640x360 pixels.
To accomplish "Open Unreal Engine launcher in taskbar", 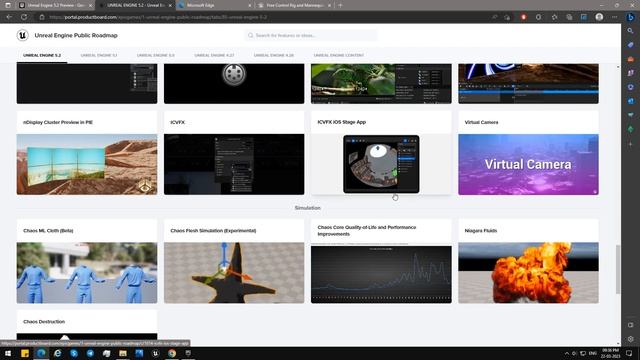I will coord(156,353).
